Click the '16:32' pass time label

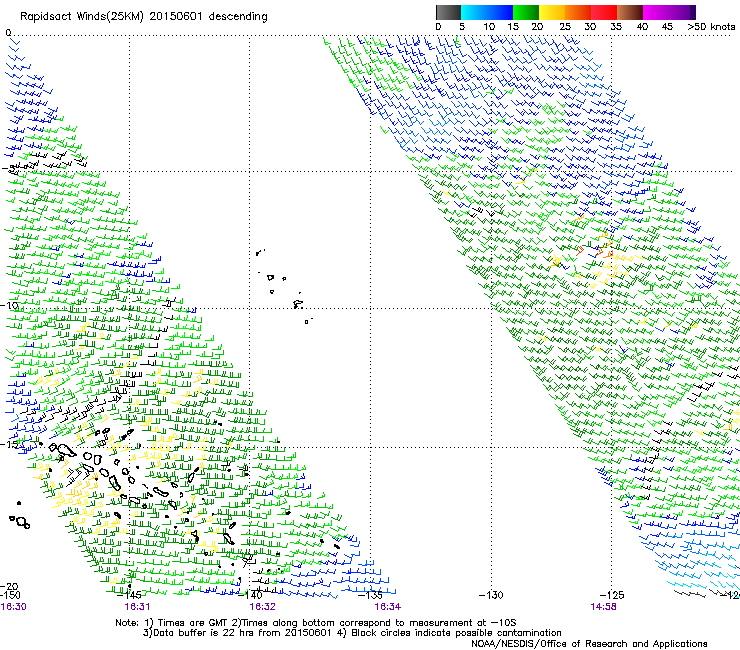tap(262, 607)
